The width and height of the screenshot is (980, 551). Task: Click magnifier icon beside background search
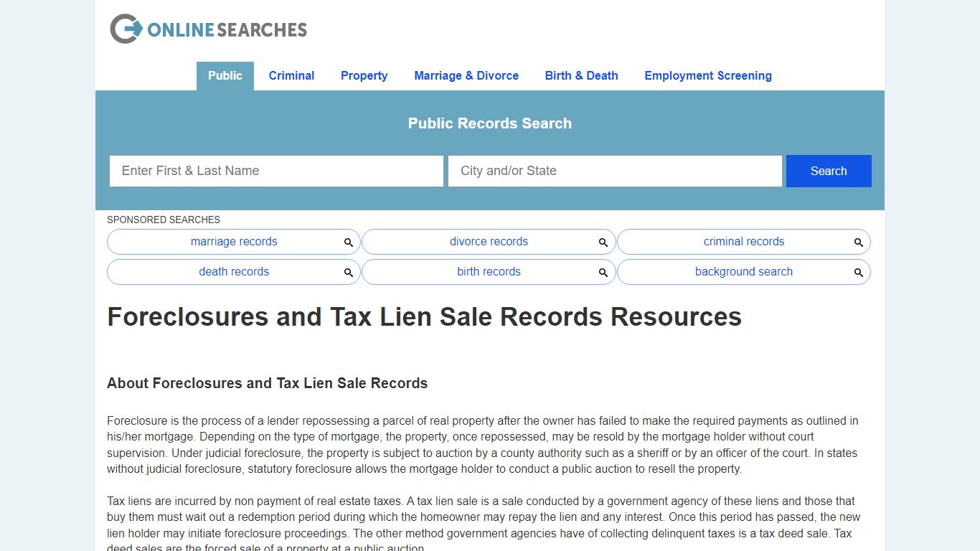(x=859, y=273)
